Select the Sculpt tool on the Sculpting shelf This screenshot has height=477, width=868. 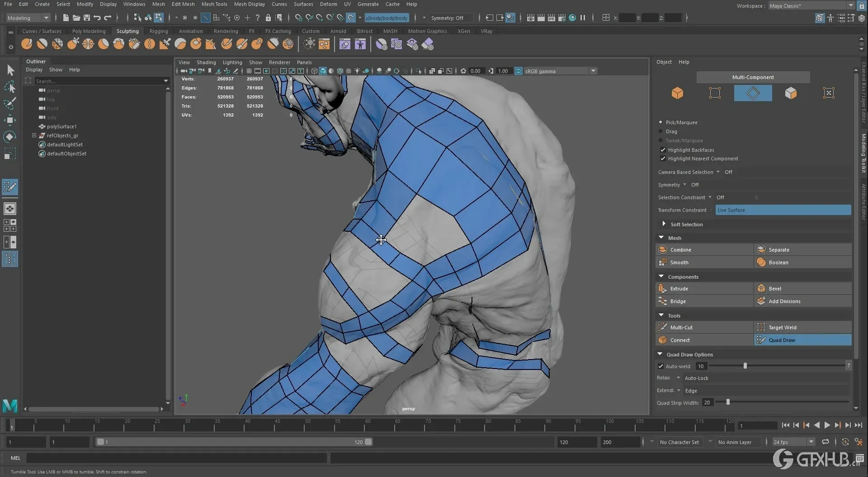coord(26,43)
